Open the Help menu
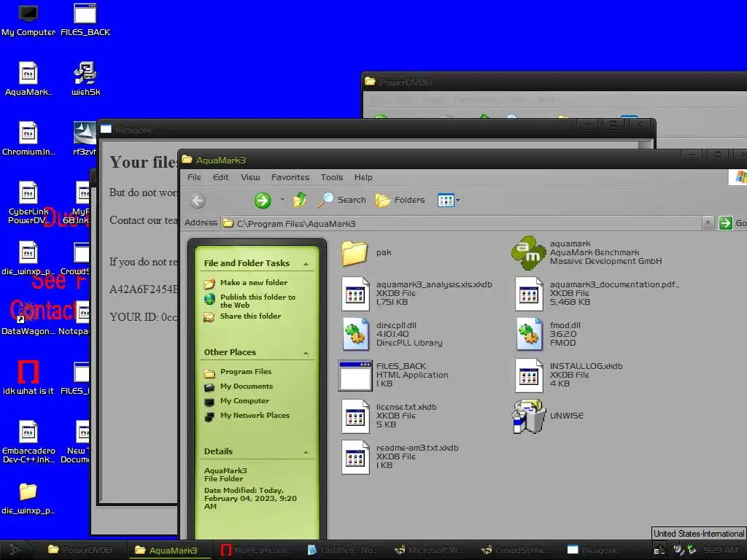 [x=363, y=177]
